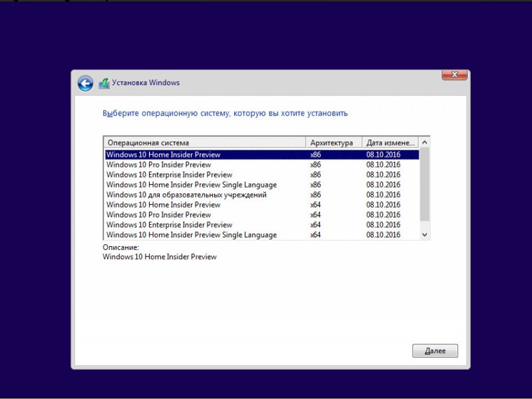This screenshot has width=532, height=399.
Task: Select Home Insider Preview Single Language x86
Action: click(262, 185)
